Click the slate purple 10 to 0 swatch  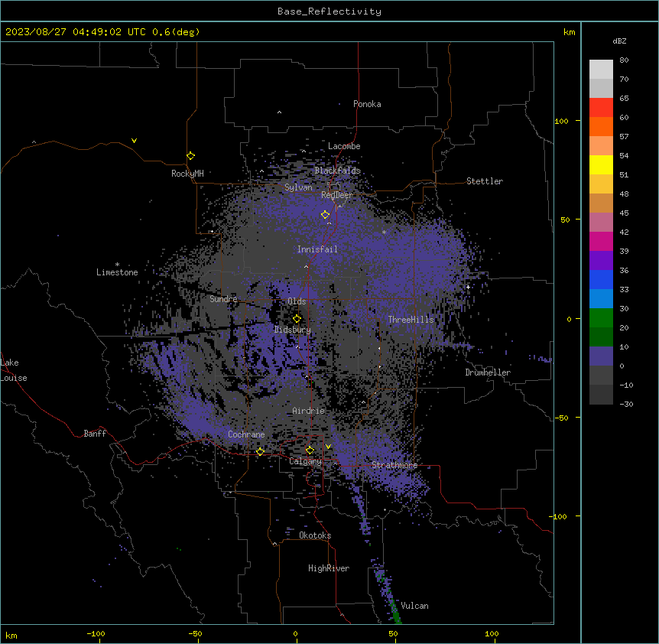pos(601,356)
